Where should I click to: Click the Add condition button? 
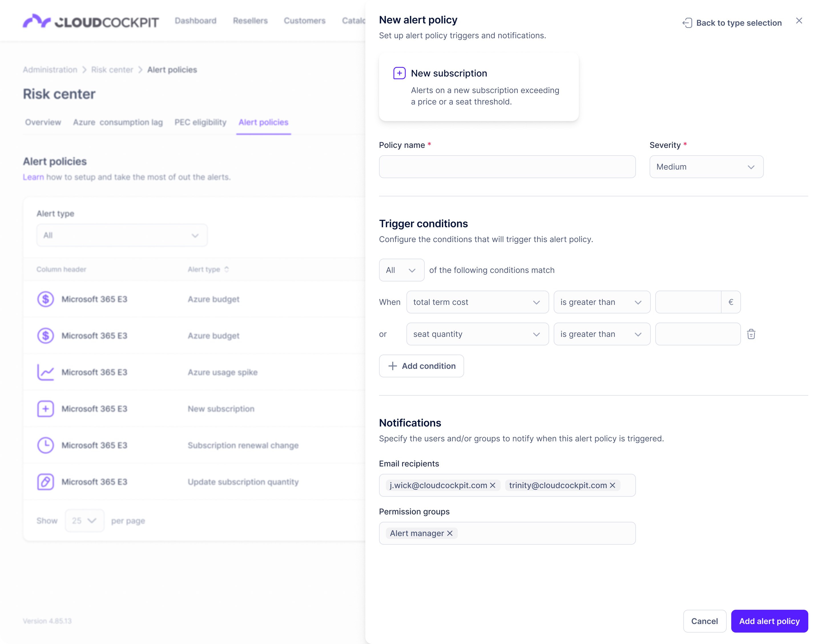coord(421,366)
